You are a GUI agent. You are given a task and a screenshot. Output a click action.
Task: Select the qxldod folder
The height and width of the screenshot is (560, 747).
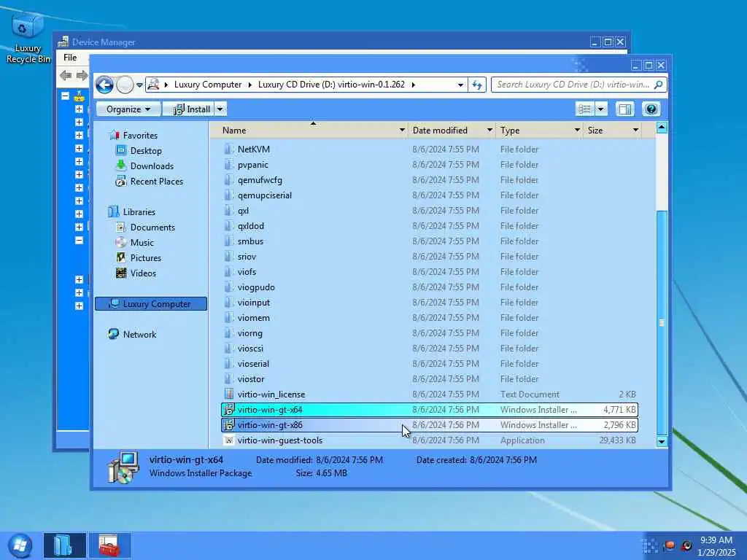pyautogui.click(x=251, y=226)
